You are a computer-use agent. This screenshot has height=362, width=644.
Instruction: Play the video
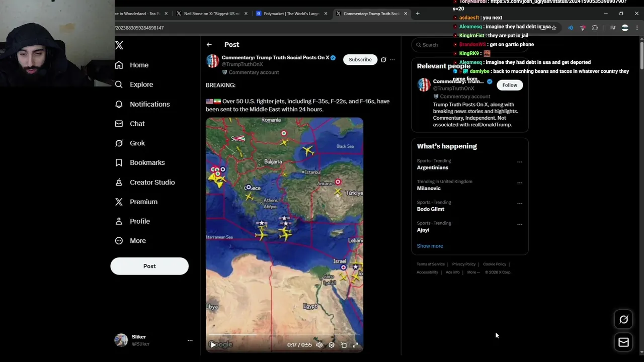(x=213, y=345)
